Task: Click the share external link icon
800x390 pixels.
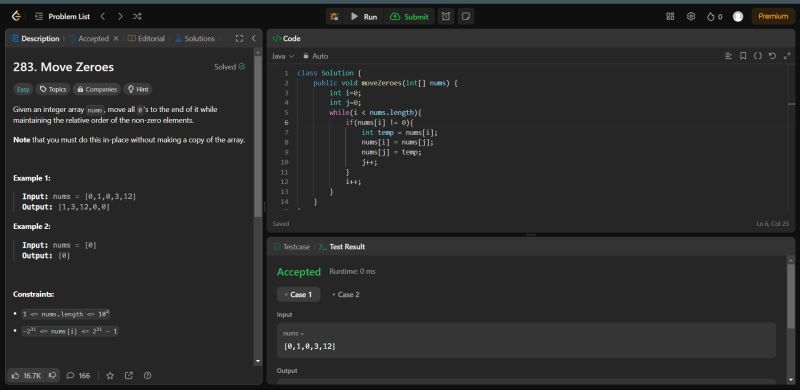Action: click(x=129, y=376)
